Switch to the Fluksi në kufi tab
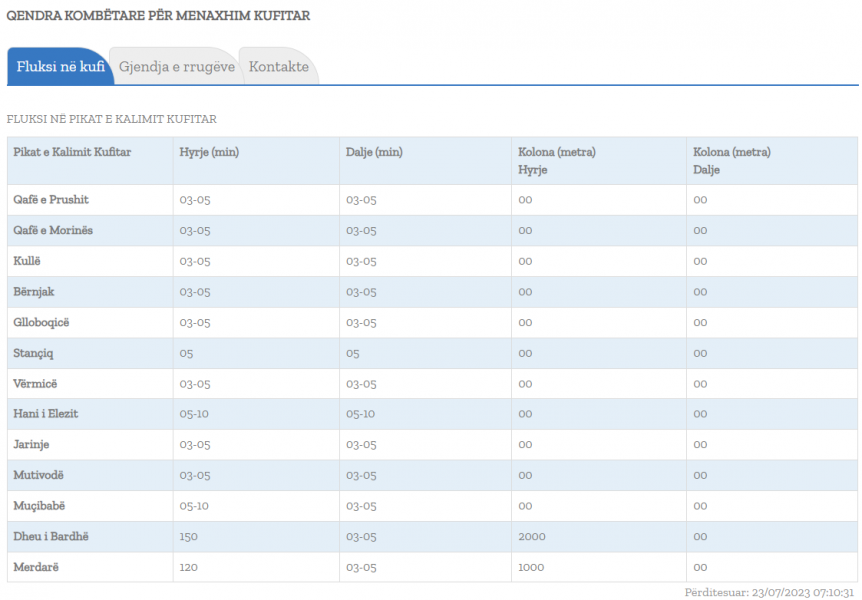 pos(60,67)
